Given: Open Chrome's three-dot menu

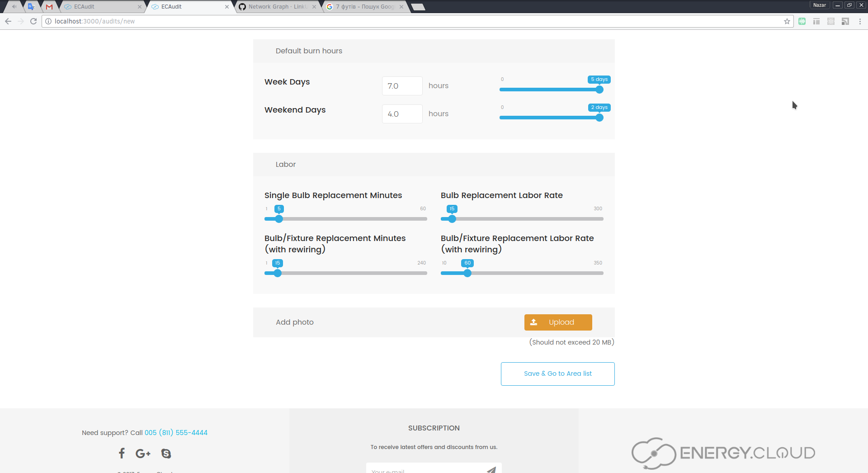Looking at the screenshot, I should click(x=860, y=21).
